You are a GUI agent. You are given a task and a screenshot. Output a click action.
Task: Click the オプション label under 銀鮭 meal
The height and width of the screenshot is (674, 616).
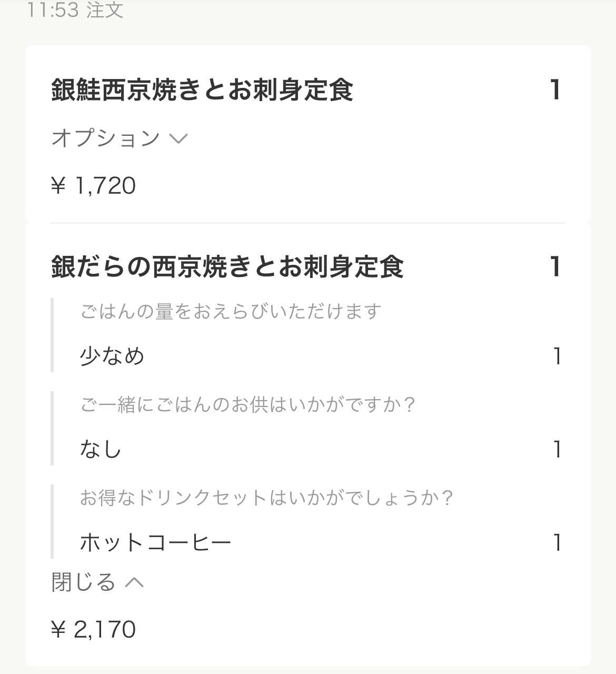point(106,138)
